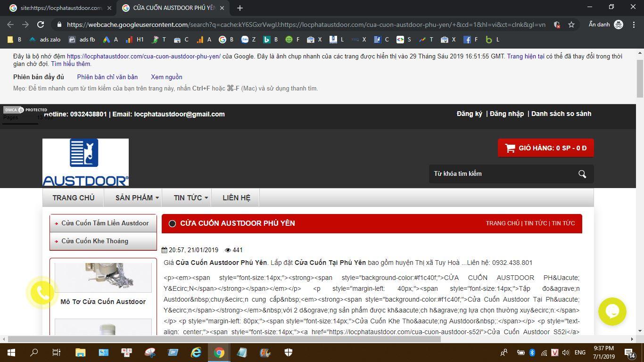Open Windows Start menu
644x362 pixels.
[11, 352]
